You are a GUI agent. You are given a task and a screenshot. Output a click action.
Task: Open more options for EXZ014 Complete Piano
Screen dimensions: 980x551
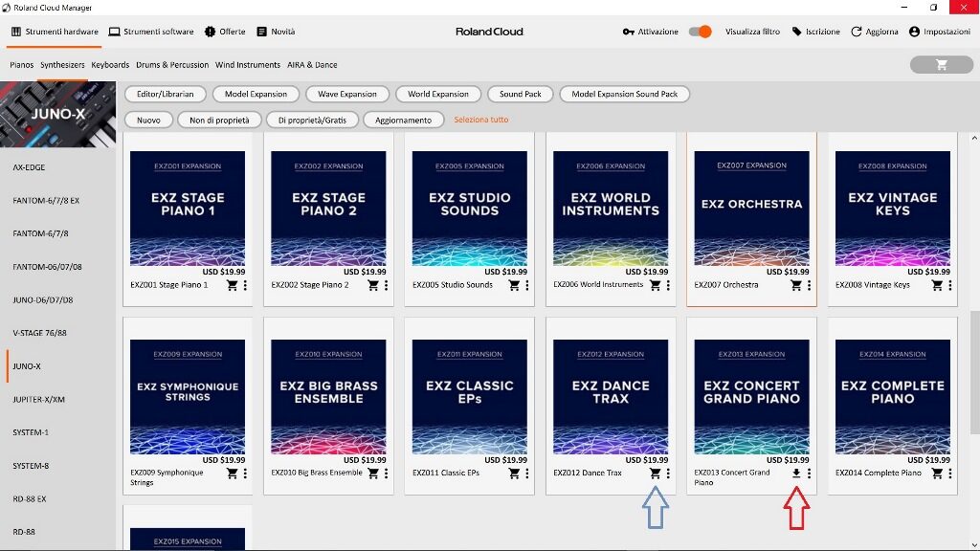(950, 473)
